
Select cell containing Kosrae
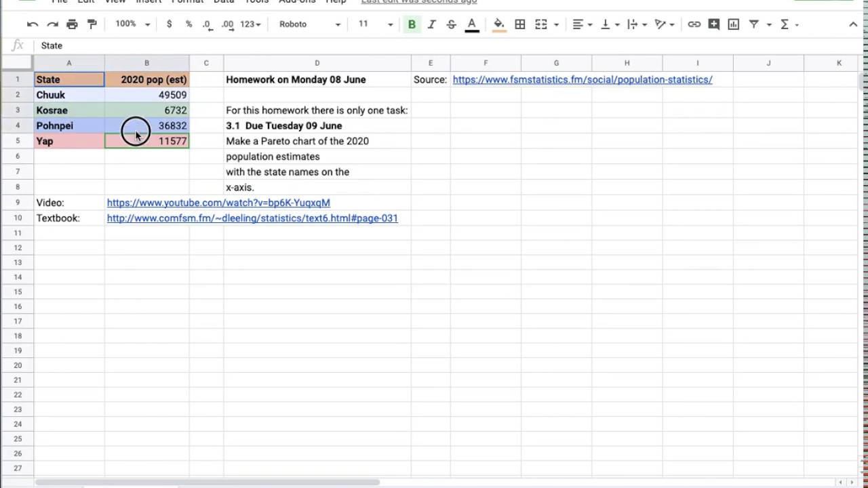point(69,110)
